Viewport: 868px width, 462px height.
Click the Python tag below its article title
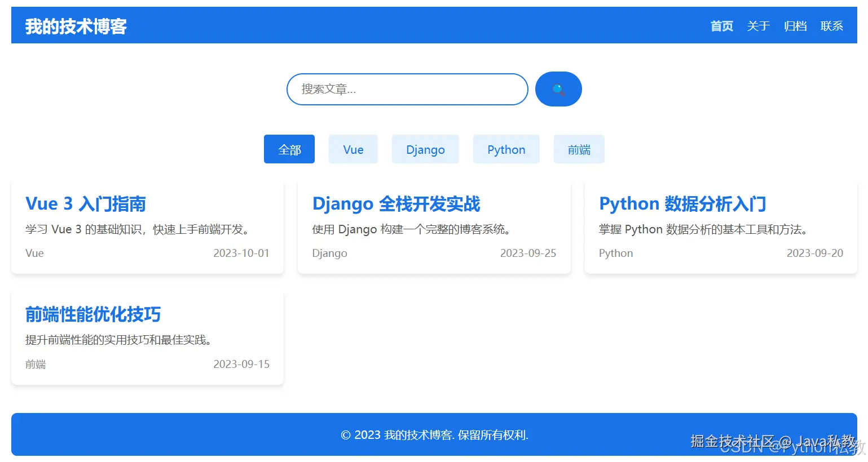[615, 253]
